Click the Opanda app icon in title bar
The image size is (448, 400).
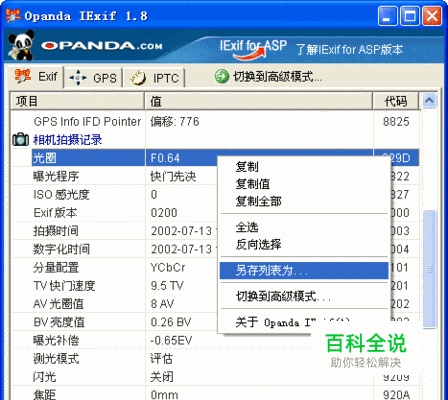point(13,15)
